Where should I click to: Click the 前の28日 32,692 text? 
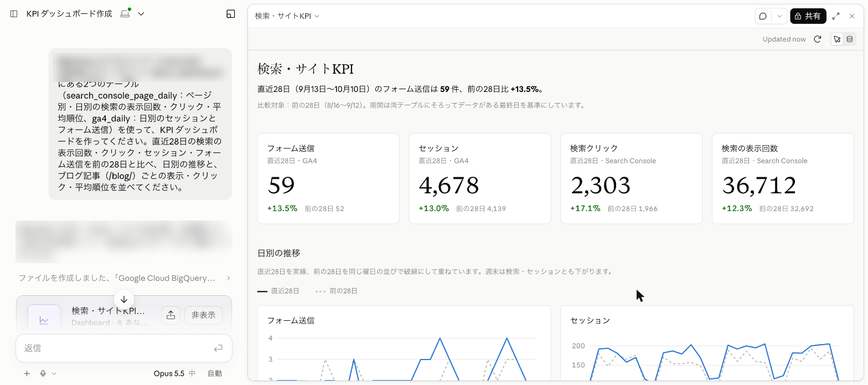pos(786,209)
